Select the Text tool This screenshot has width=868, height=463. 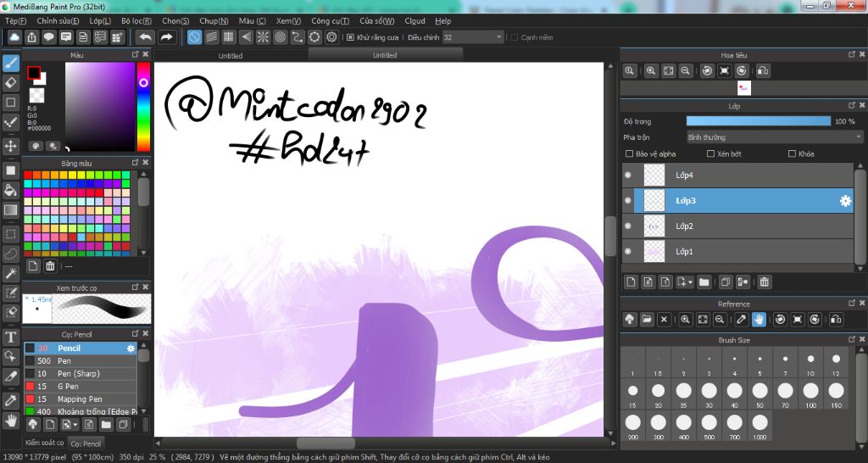(10, 336)
